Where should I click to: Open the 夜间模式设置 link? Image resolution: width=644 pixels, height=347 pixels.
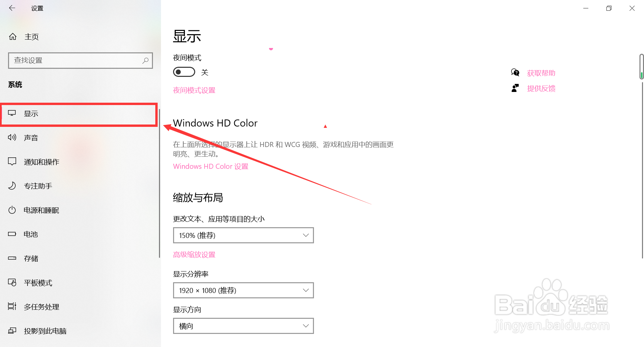coord(194,90)
